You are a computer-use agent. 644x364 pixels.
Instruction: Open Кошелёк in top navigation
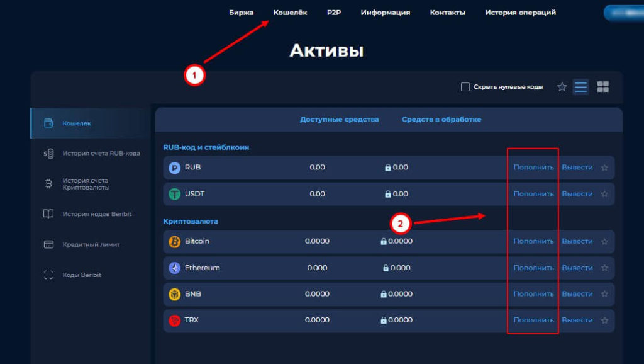click(x=290, y=13)
